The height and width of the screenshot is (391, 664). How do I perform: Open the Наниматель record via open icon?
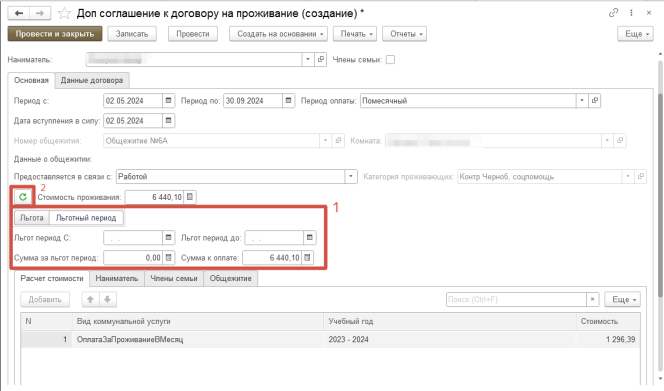321,59
